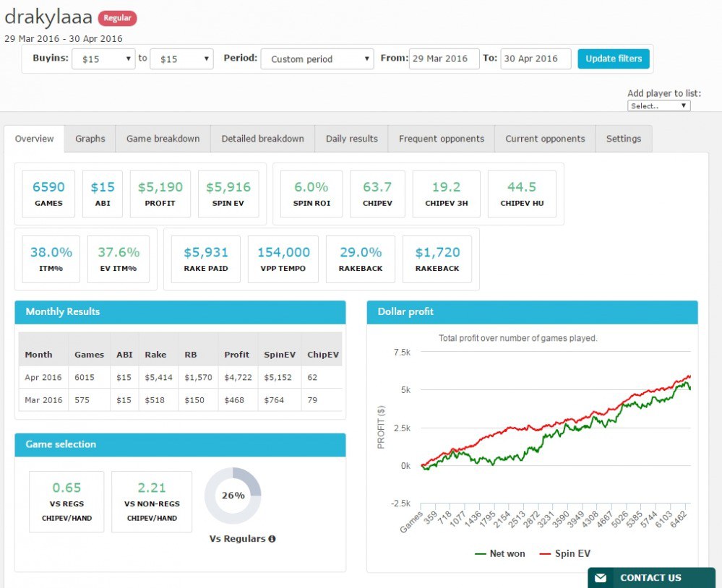Screen dimensions: 722x588
Task: View the Frequent opponents tab
Action: [441, 139]
